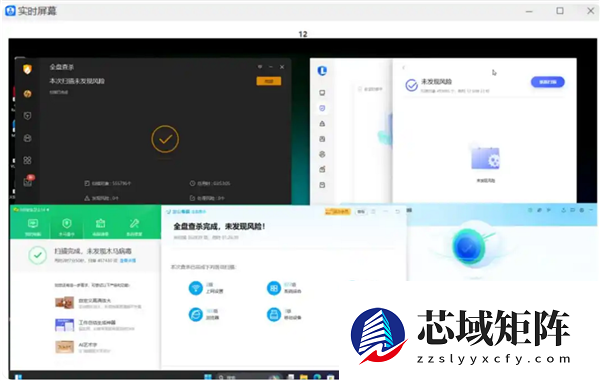Click the 未发现风险 heading in the white window

[x=437, y=81]
